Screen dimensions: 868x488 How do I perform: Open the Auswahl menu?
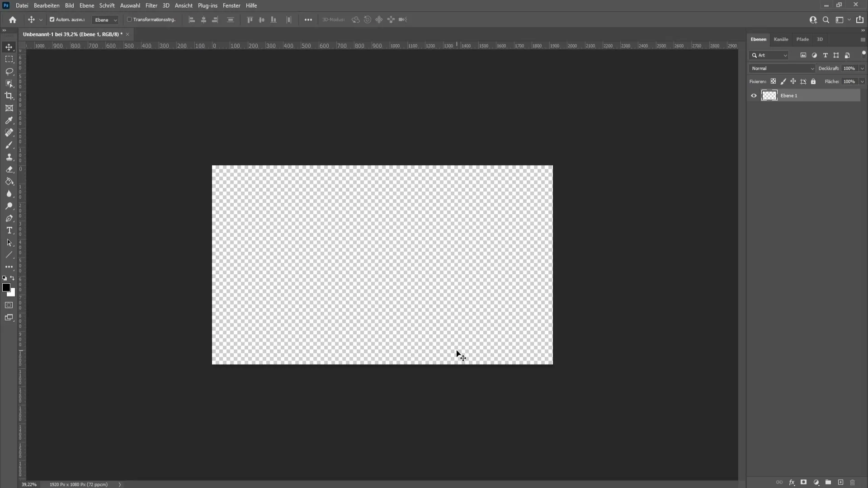[130, 5]
